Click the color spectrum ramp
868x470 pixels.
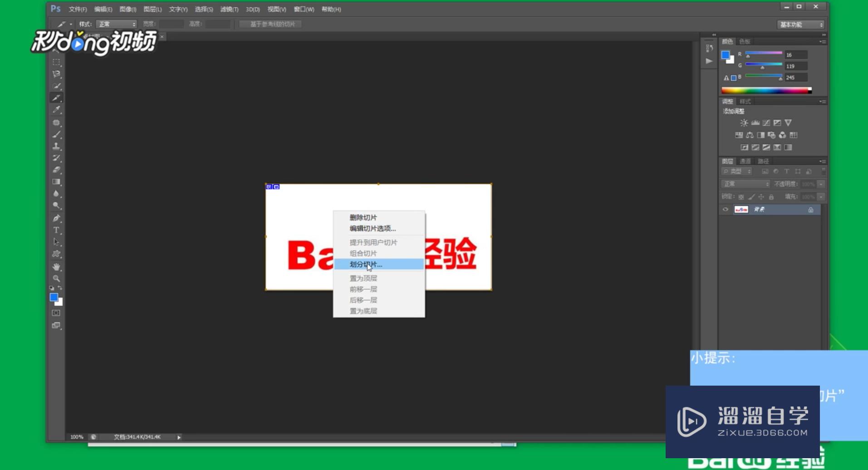click(766, 91)
